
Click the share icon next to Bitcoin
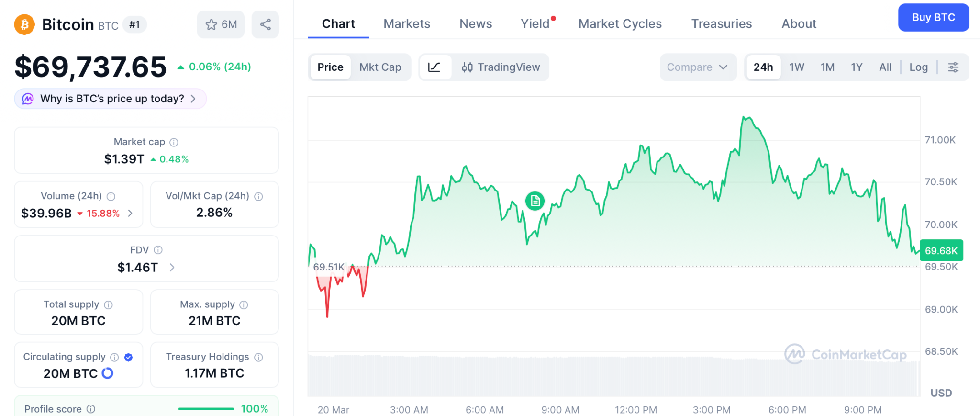tap(265, 24)
